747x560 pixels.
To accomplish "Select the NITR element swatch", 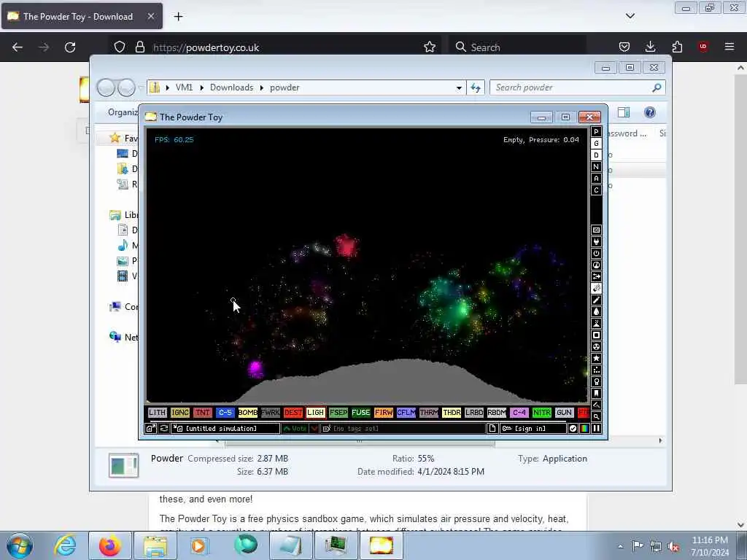I will coord(542,413).
